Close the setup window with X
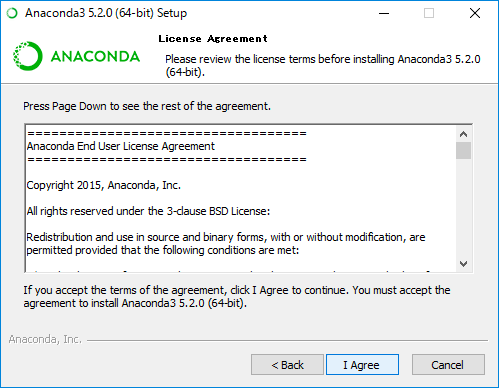This screenshot has width=499, height=388. [x=475, y=13]
